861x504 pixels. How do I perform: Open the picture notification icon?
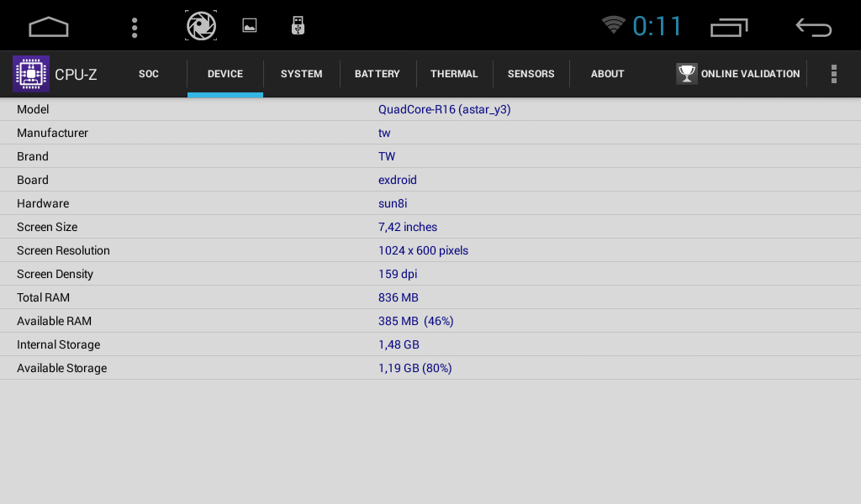tap(249, 26)
